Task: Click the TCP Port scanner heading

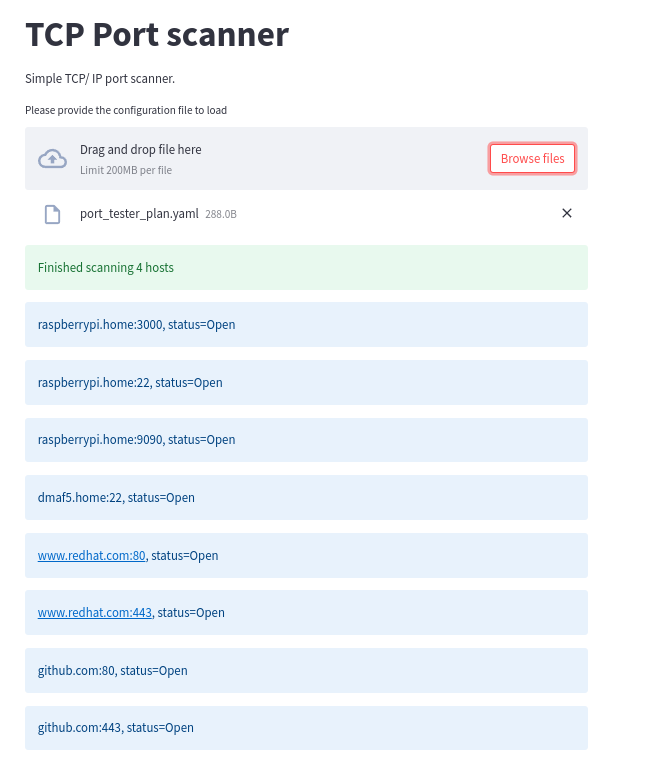Action: click(157, 35)
